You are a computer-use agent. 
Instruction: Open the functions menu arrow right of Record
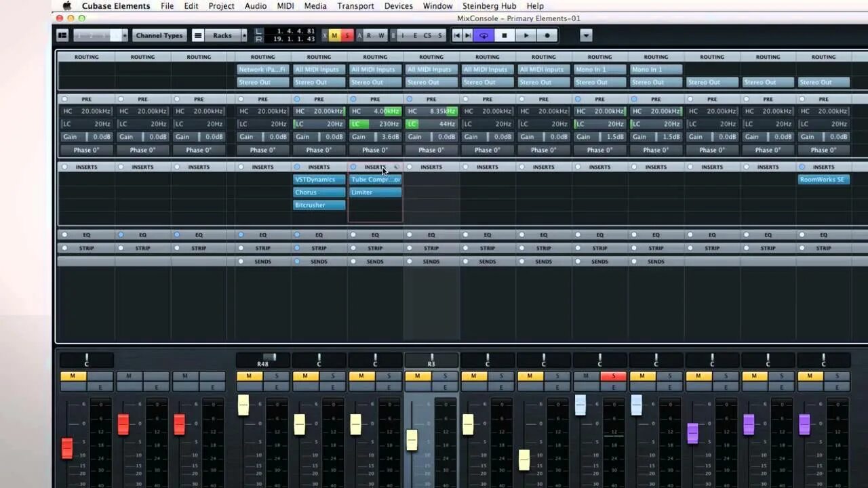[x=587, y=35]
